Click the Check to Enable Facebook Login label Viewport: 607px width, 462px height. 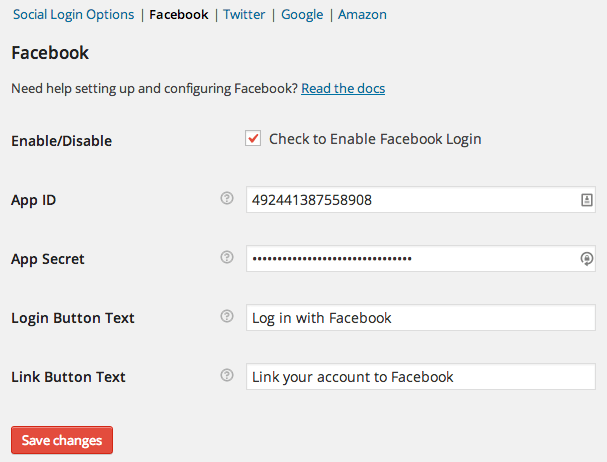point(375,139)
